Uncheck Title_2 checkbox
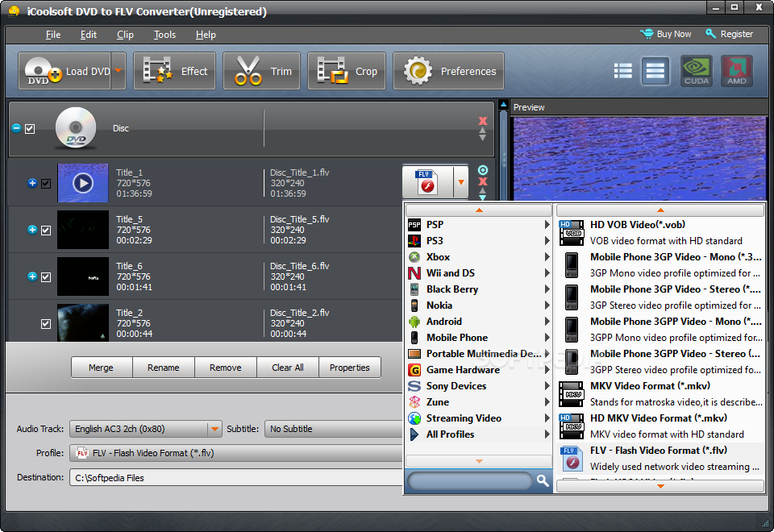This screenshot has height=532, width=774. (46, 324)
